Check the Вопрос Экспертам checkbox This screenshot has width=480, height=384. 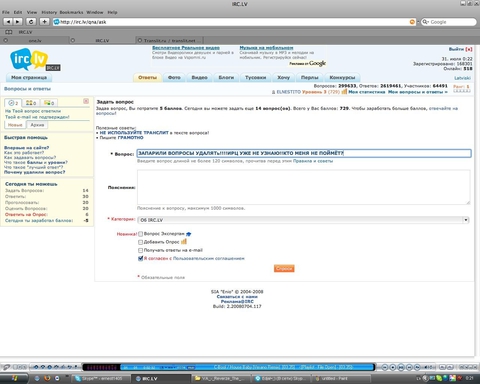[x=141, y=234]
